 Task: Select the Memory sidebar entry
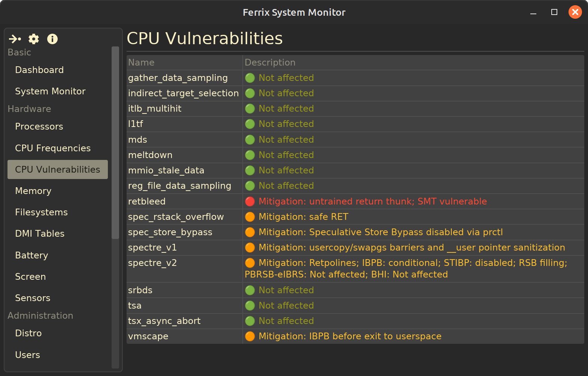33,191
